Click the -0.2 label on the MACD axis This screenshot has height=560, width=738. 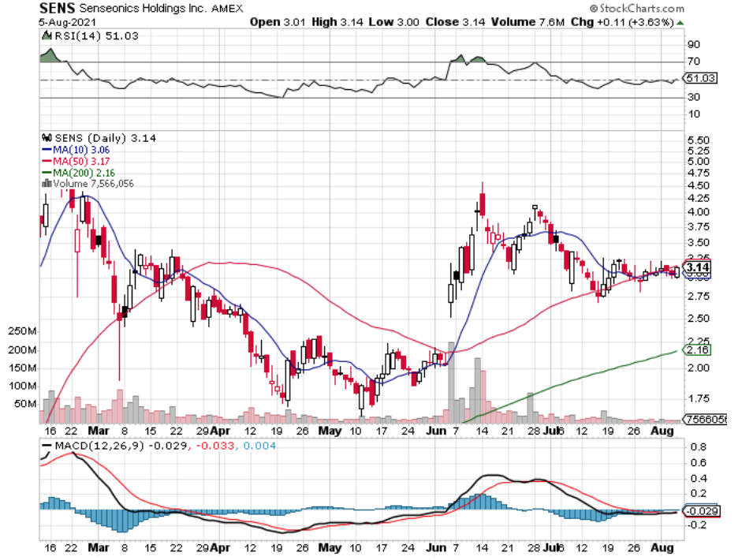click(696, 525)
